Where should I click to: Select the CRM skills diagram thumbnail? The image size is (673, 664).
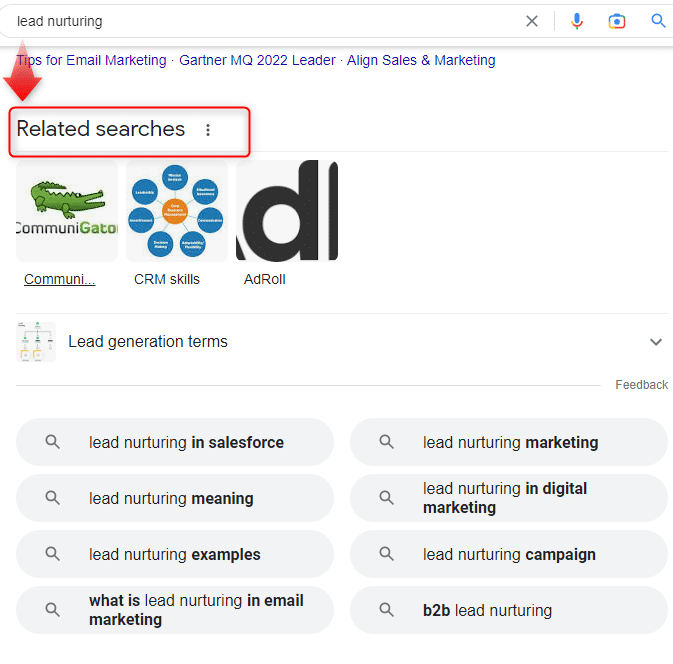coord(177,211)
